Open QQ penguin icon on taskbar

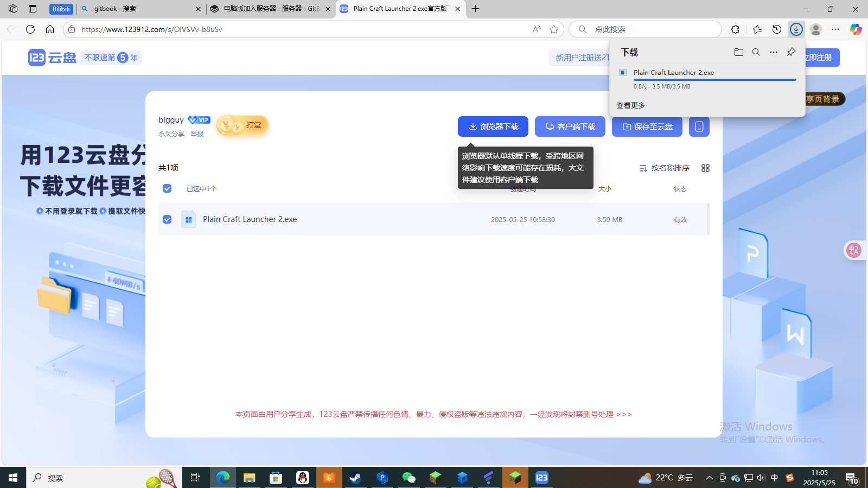tap(302, 478)
